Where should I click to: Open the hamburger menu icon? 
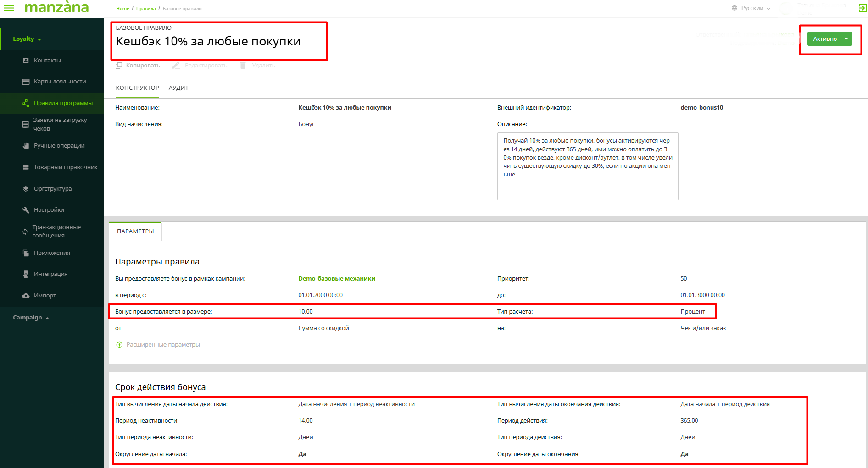(x=9, y=8)
